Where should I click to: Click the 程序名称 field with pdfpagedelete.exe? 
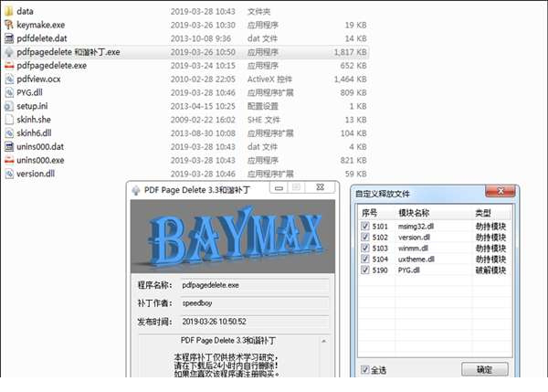coord(255,285)
